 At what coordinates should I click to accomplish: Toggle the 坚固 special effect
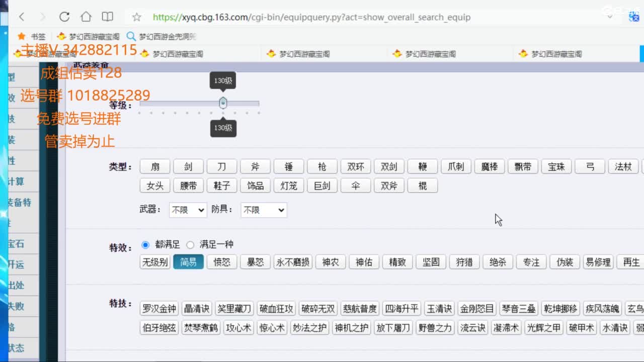pyautogui.click(x=431, y=262)
